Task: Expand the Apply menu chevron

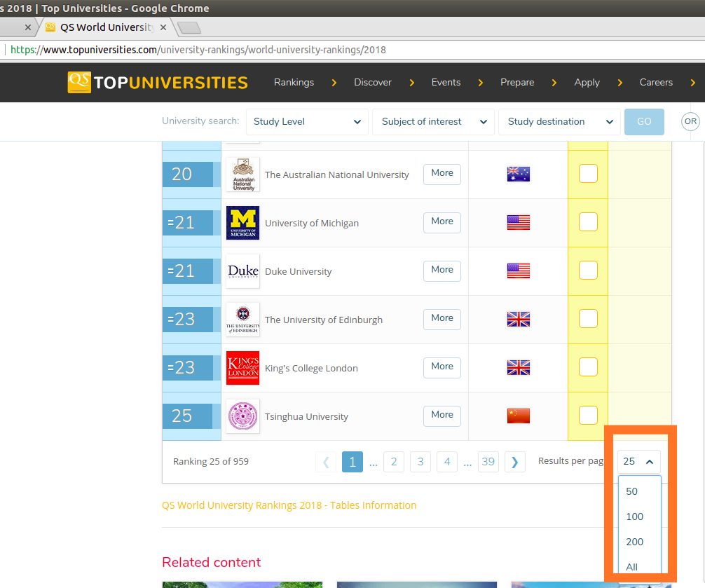Action: [x=620, y=83]
